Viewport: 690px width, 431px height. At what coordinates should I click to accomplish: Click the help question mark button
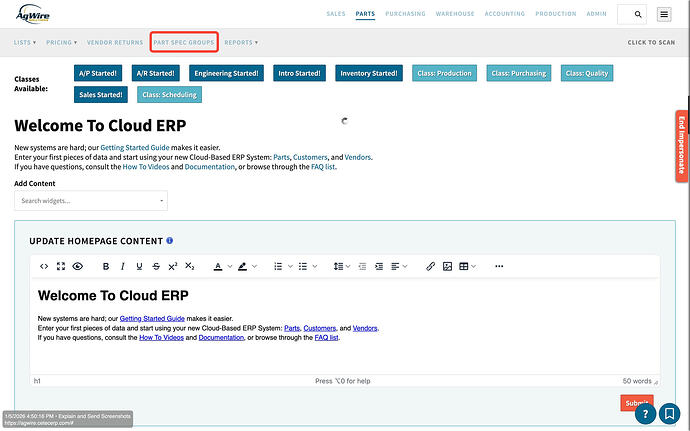[x=647, y=413]
